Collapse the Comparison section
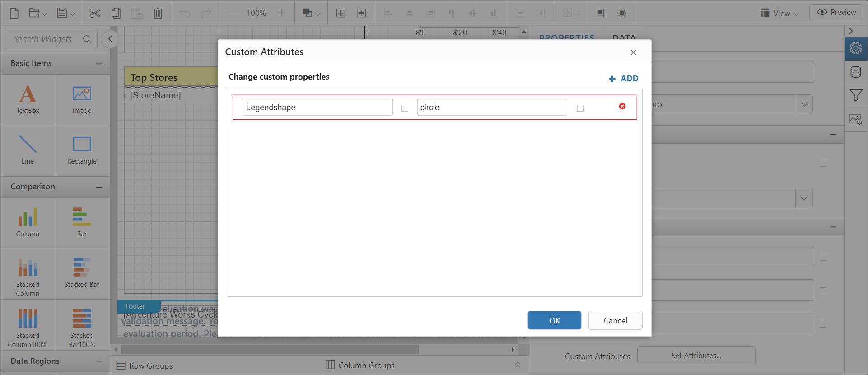Screen dimensions: 868x375 point(99,187)
